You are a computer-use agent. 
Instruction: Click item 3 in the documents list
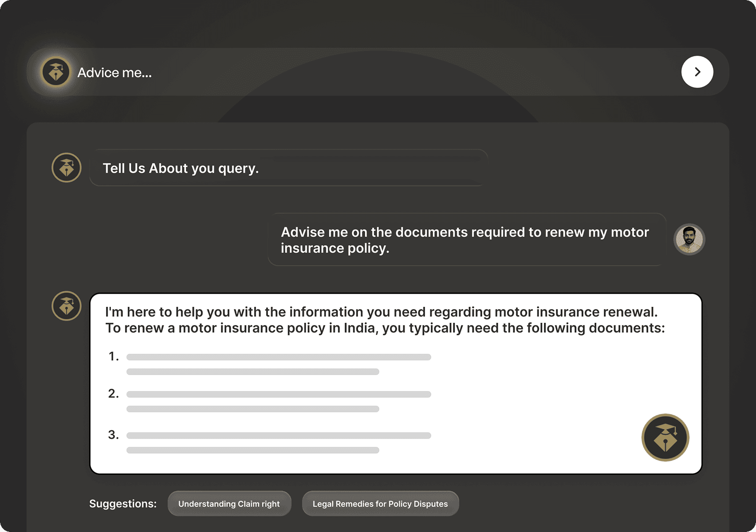279,435
